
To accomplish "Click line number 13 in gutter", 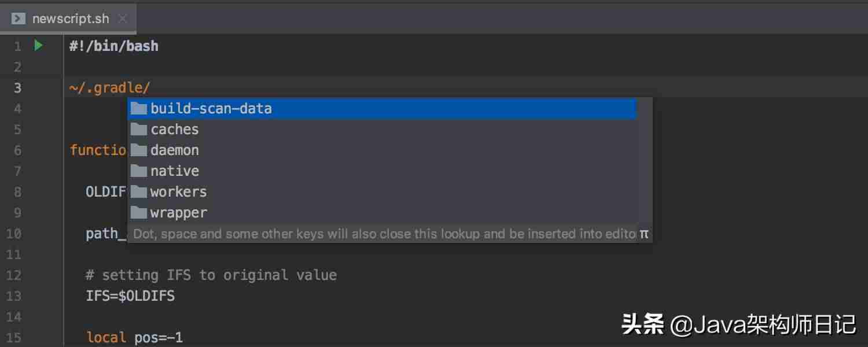I will tap(14, 296).
